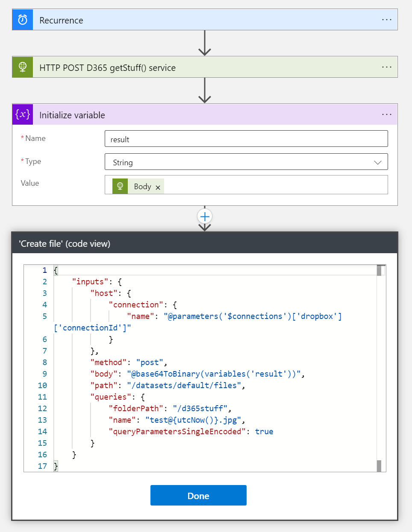Image resolution: width=412 pixels, height=532 pixels.
Task: Click the "test@{utcNow()}.jpg" name value
Action: [x=193, y=420]
